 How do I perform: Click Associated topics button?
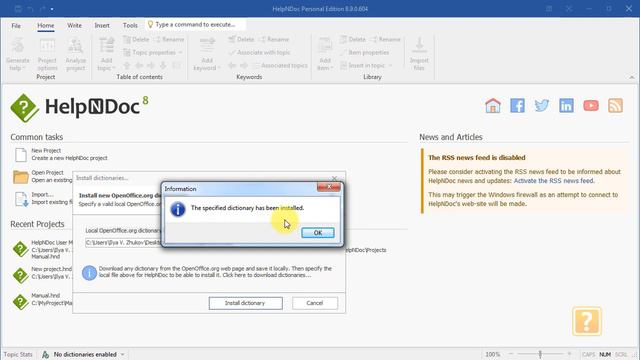pos(280,65)
